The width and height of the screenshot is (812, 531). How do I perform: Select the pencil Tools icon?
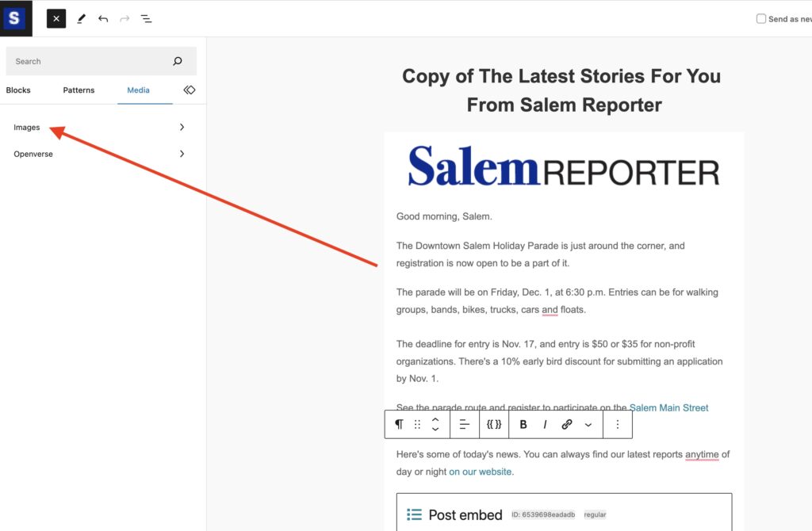coord(81,18)
